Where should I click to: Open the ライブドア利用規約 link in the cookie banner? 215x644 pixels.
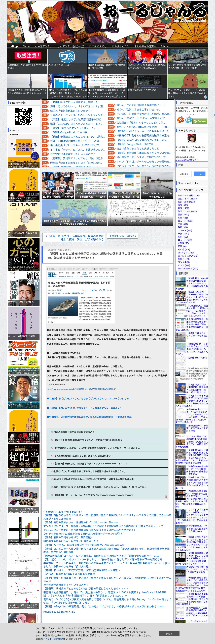[53, 639]
